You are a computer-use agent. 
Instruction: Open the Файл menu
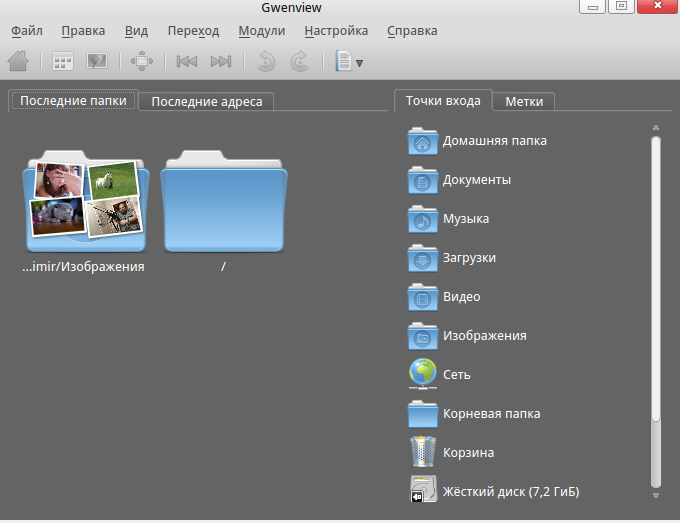[26, 31]
